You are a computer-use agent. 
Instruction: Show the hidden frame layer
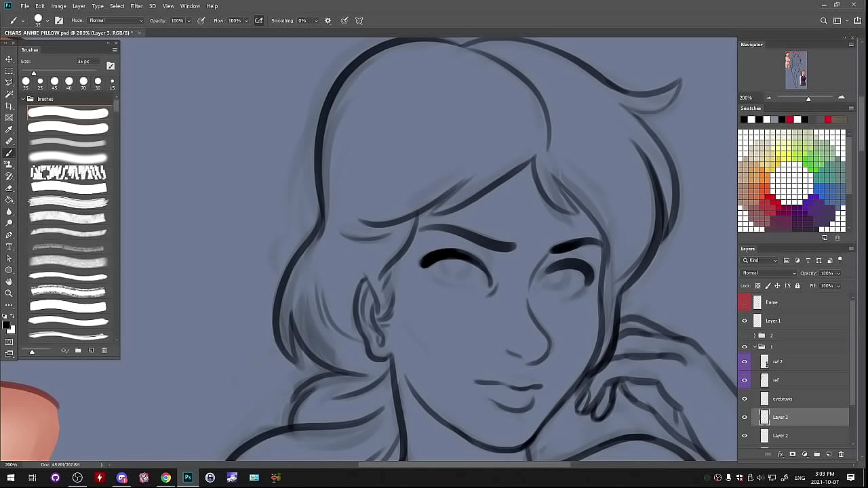click(745, 302)
